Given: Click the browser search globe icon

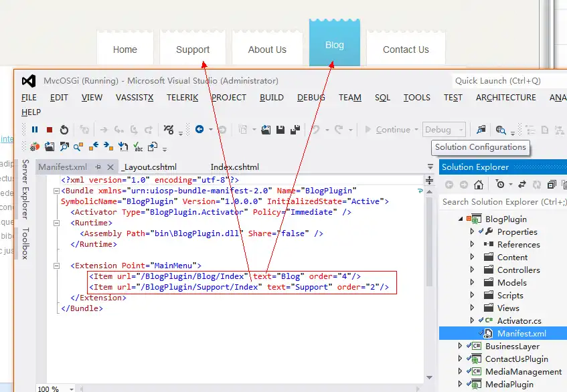Looking at the screenshot, I should (x=501, y=130).
